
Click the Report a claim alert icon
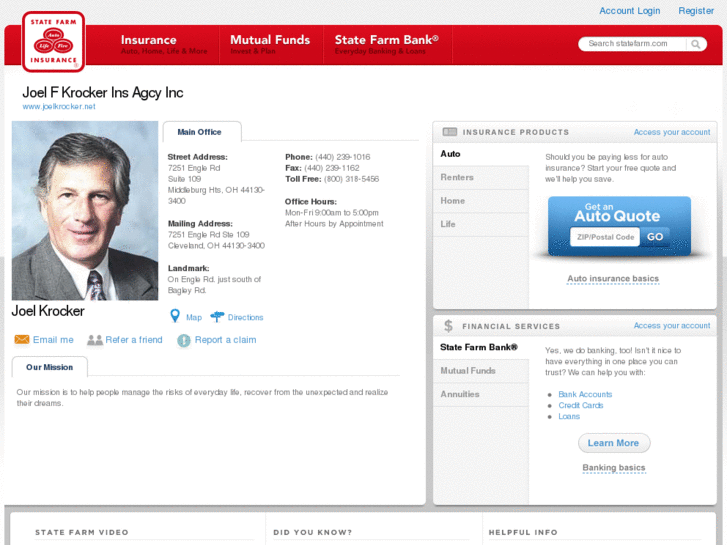point(184,340)
